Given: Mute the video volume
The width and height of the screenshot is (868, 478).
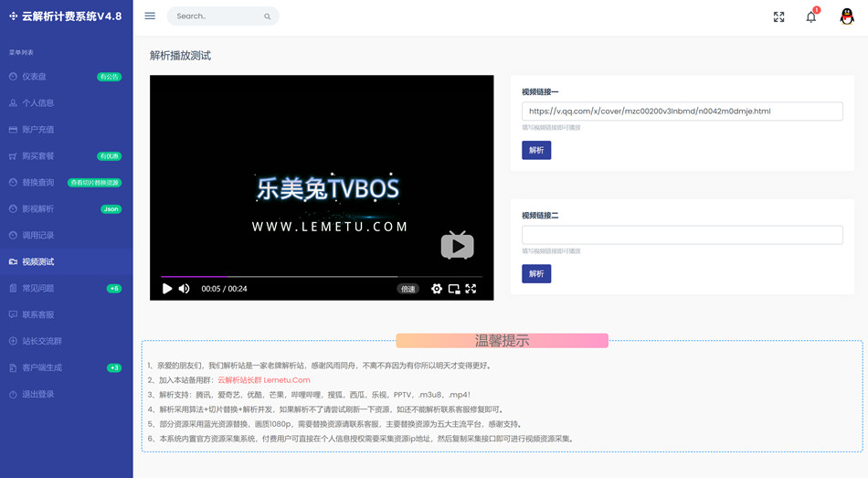Looking at the screenshot, I should (185, 289).
